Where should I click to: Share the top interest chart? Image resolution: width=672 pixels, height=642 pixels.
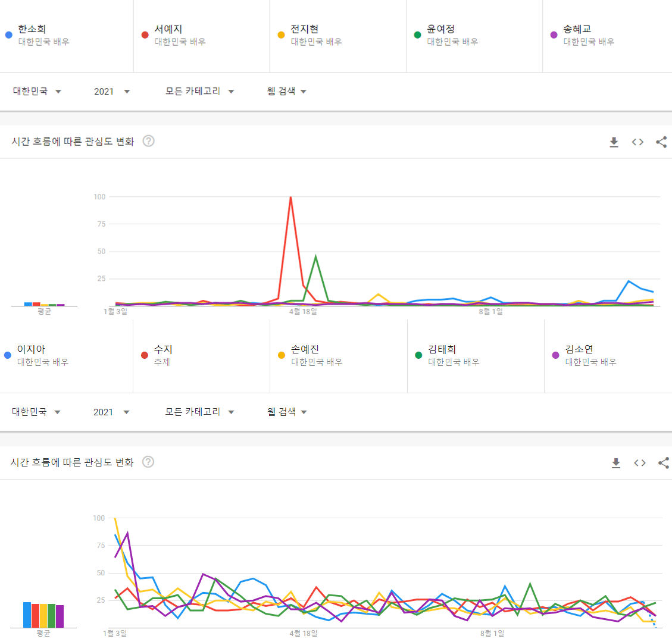click(661, 142)
